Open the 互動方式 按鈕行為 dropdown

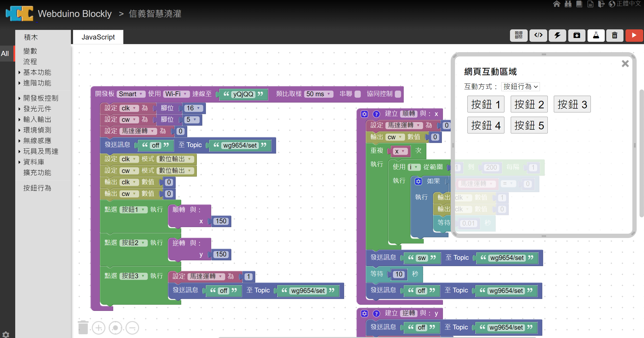pos(520,87)
